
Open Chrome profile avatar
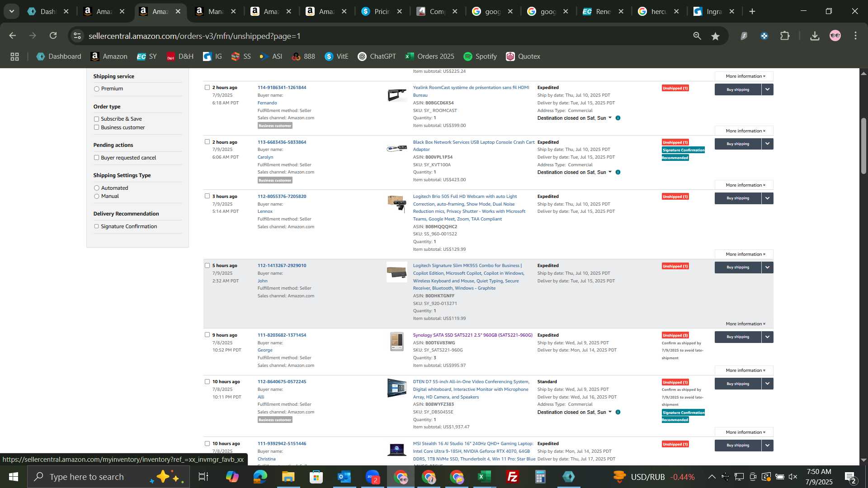tap(835, 36)
